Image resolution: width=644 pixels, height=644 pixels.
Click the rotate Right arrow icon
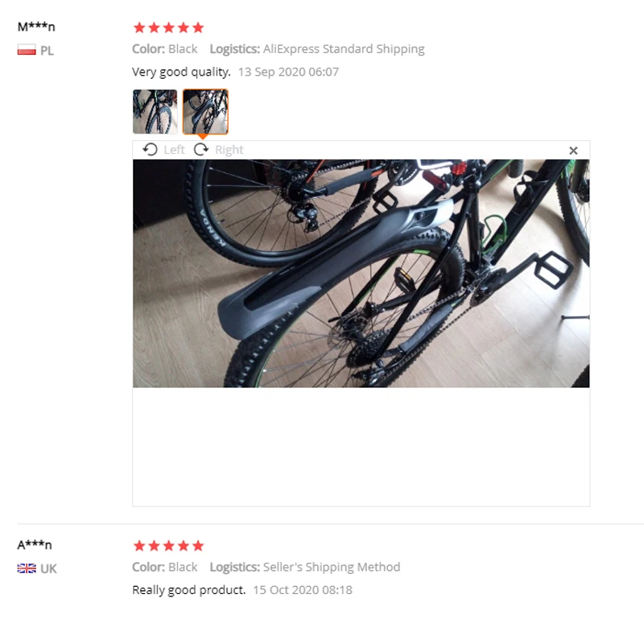pos(200,150)
